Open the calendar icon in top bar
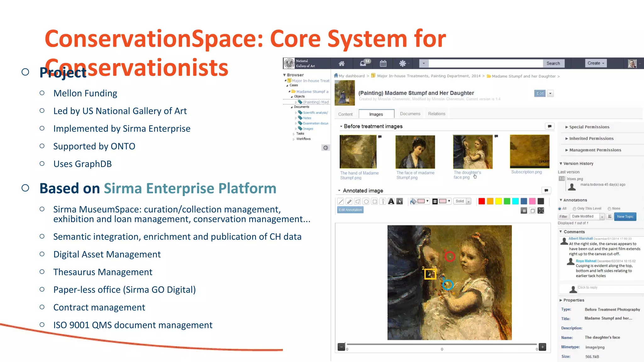The width and height of the screenshot is (644, 362). [383, 63]
